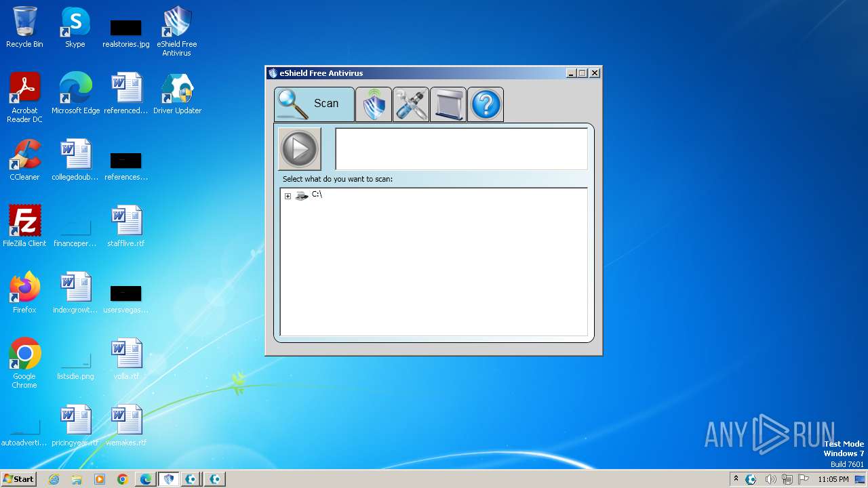
Task: Select the FileZilla Client desktop shortcut
Action: point(24,226)
